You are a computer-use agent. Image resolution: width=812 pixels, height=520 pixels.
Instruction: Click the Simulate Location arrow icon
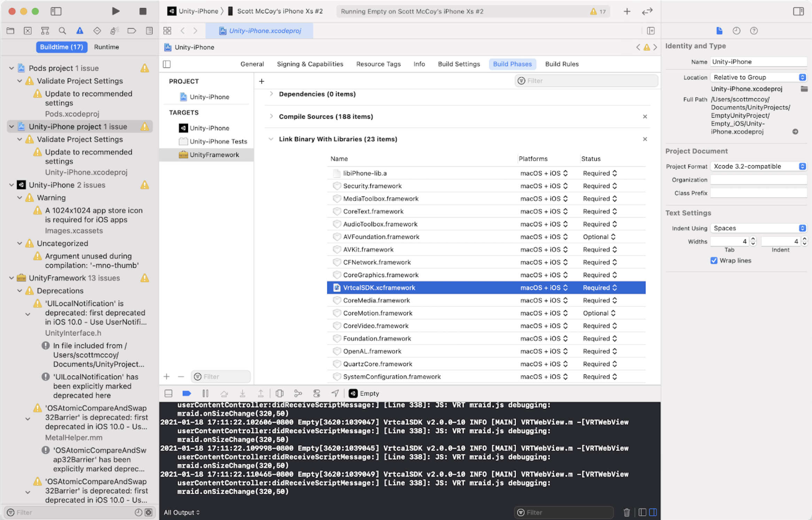[335, 393]
